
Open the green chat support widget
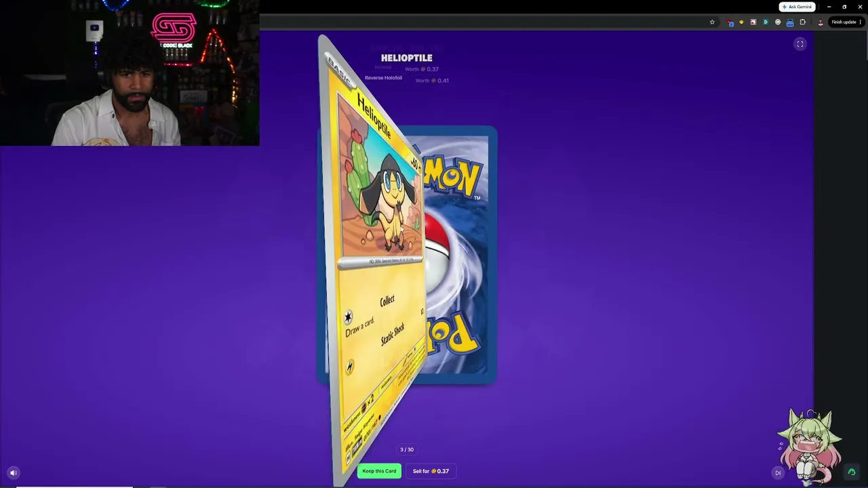852,472
